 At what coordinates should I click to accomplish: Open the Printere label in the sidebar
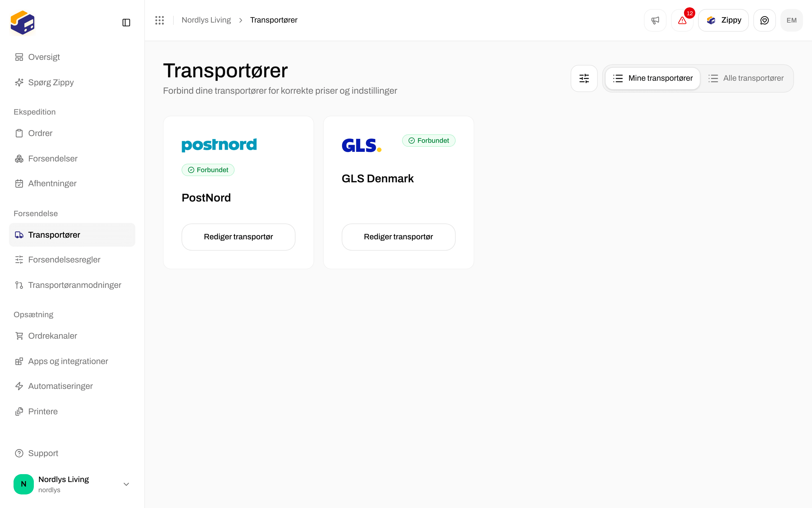(43, 411)
